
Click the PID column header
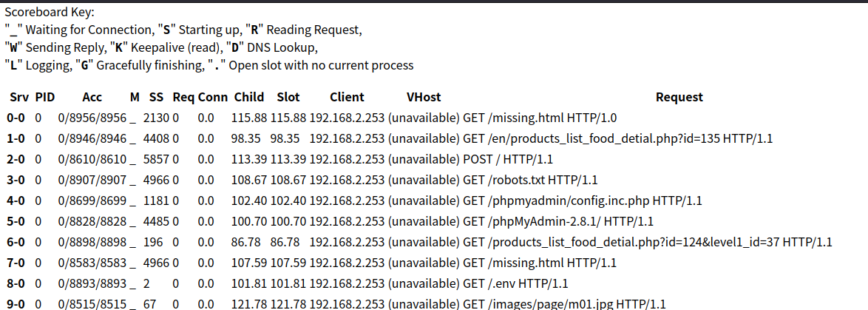pyautogui.click(x=45, y=98)
